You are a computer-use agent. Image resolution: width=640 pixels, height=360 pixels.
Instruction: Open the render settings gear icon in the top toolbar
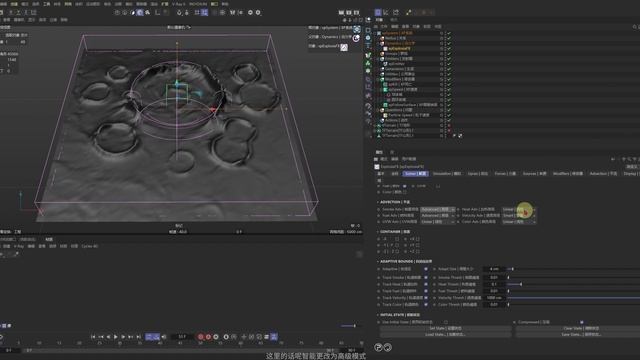pos(258,13)
